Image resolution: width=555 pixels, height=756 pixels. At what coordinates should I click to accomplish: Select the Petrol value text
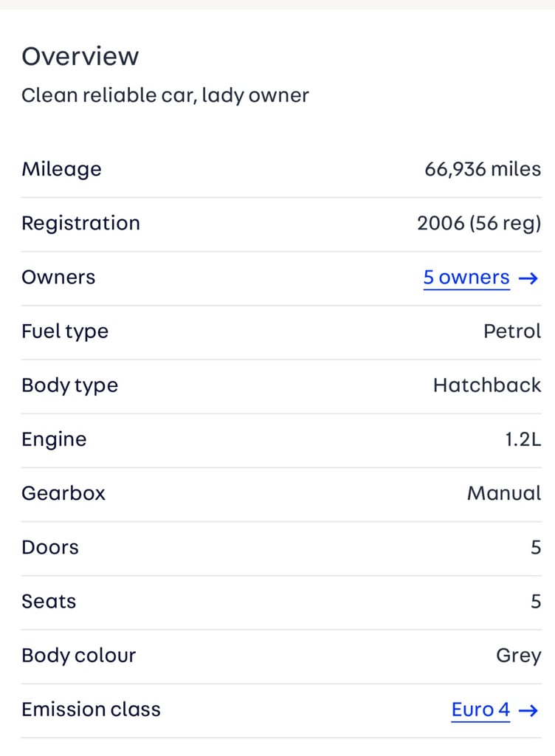click(x=513, y=331)
